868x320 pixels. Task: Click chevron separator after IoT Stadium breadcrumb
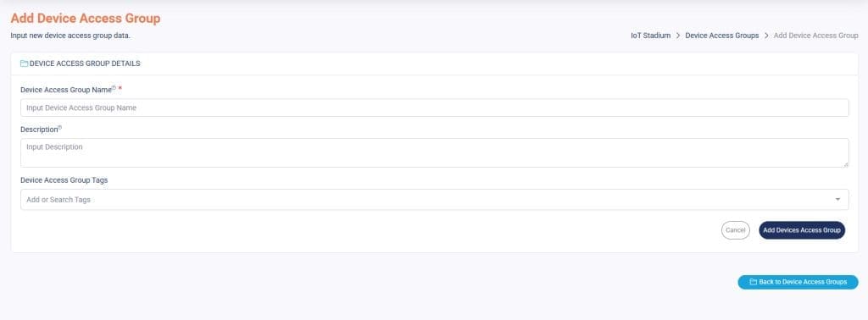point(677,36)
